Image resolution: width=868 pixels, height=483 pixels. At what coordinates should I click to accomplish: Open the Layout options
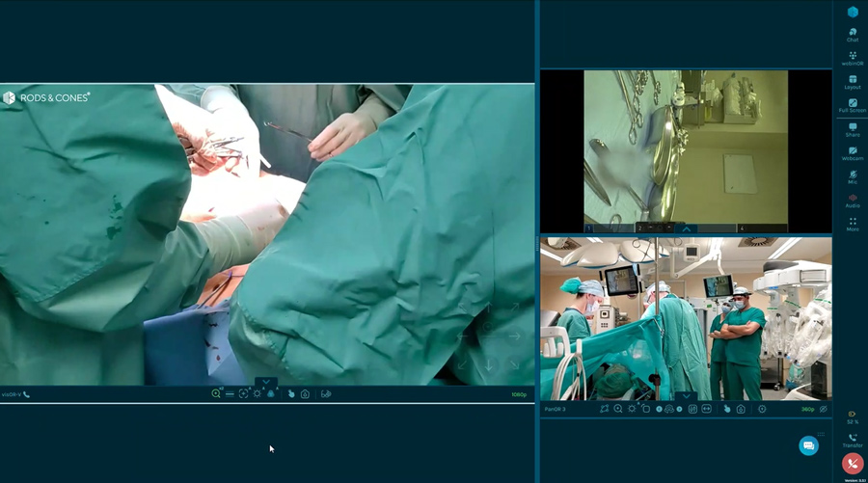coord(853,81)
